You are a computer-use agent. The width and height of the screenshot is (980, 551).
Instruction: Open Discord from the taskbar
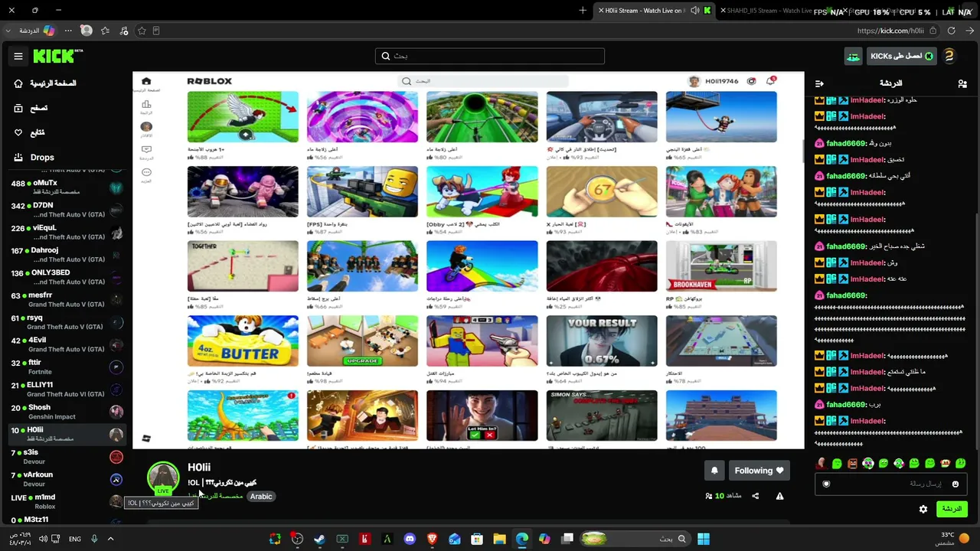tap(410, 539)
